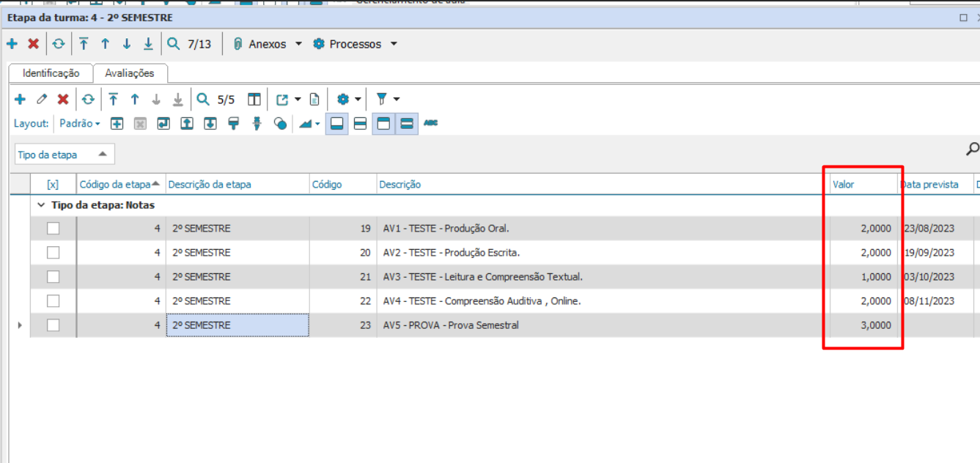Select the 23/08/2023 date cell
The height and width of the screenshot is (463, 980).
click(x=936, y=229)
